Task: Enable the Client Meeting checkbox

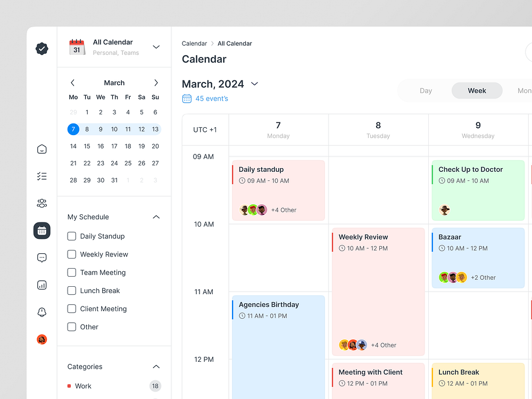Action: (72, 309)
